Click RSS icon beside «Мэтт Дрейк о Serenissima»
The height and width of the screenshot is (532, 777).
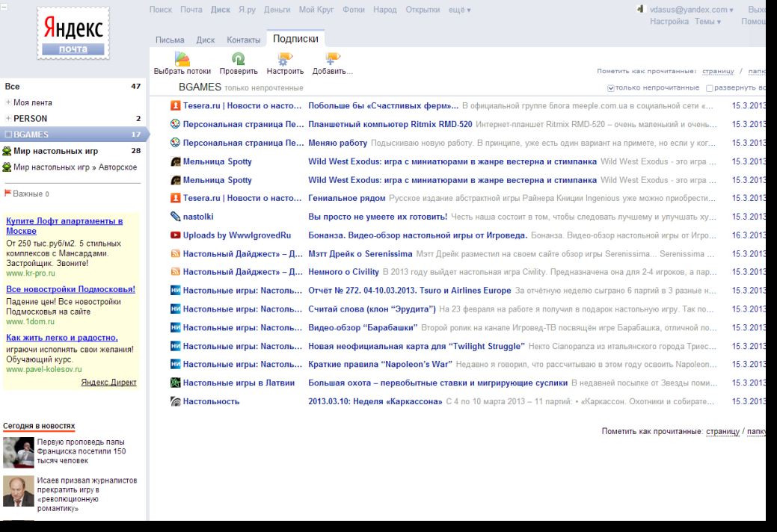[176, 254]
